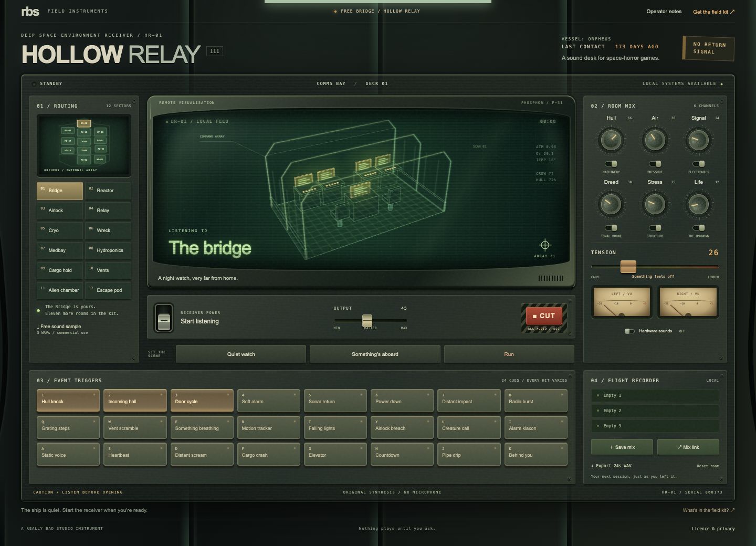The width and height of the screenshot is (756, 546).
Task: Toggle the Structure switch under Stress
Action: (655, 228)
